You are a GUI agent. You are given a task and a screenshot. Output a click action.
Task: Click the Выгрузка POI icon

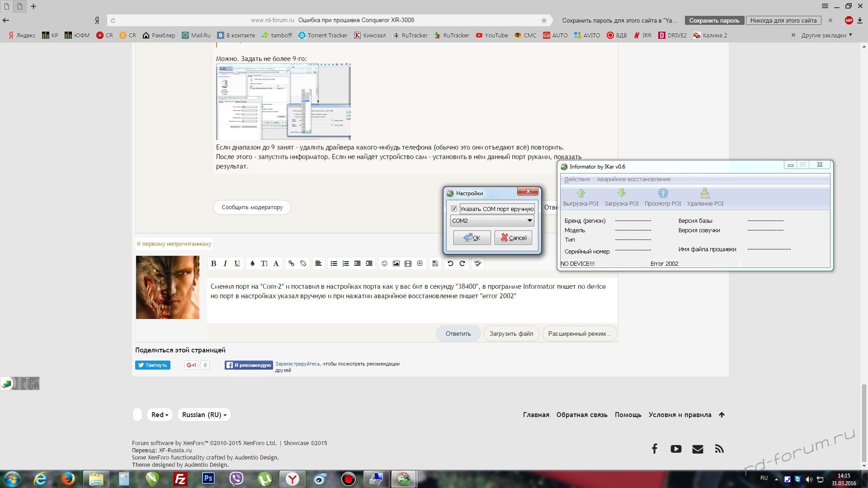click(x=580, y=194)
